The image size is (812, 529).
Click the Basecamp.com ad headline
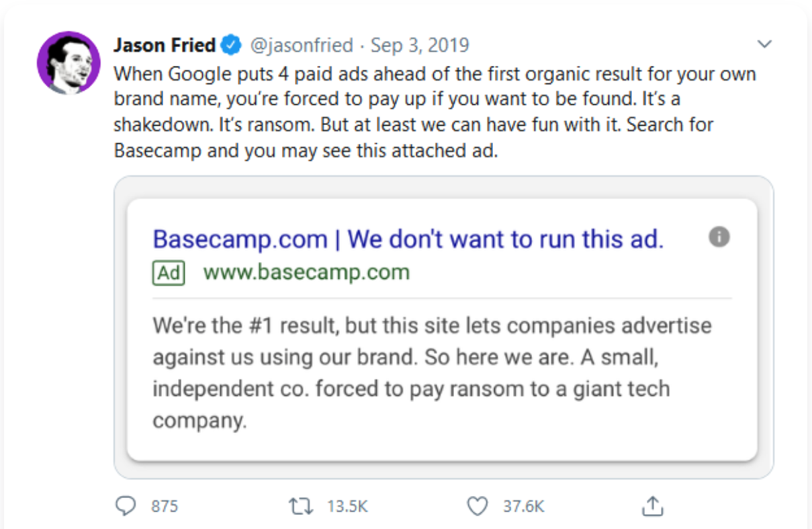coord(408,239)
